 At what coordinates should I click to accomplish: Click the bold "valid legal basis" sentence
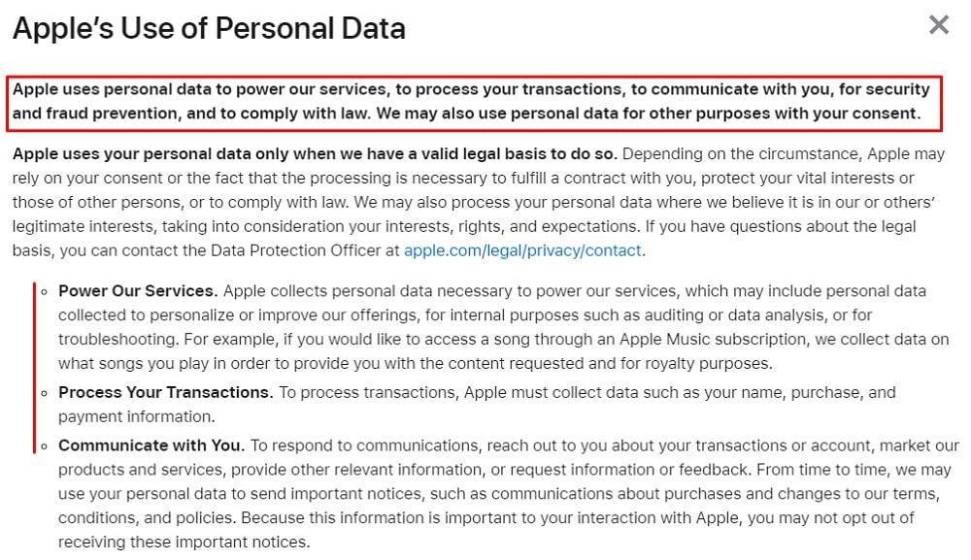315,154
